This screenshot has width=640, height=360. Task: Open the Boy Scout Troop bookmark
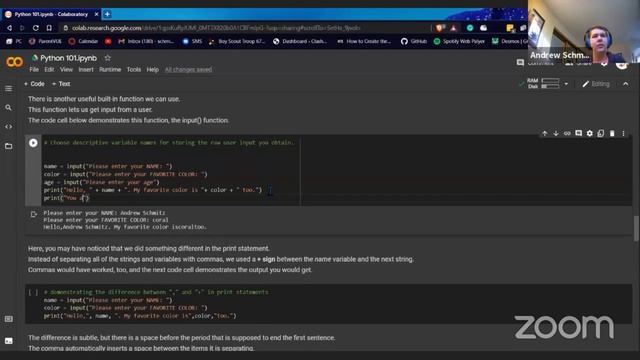click(237, 41)
